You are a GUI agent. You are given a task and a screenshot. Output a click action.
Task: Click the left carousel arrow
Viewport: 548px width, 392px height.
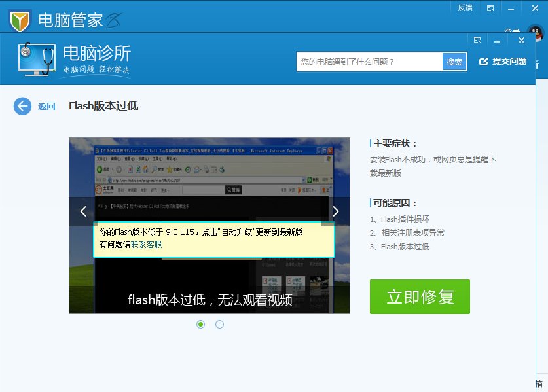tap(82, 211)
